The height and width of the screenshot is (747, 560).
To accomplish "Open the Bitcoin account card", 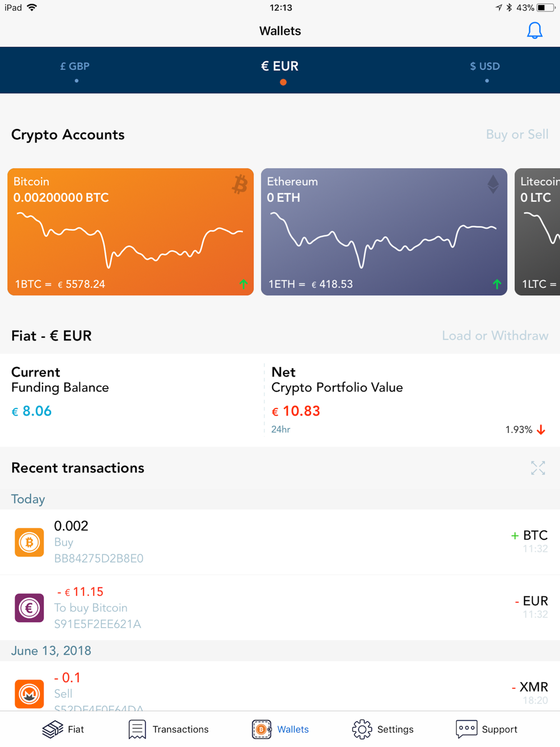I will pos(130,232).
